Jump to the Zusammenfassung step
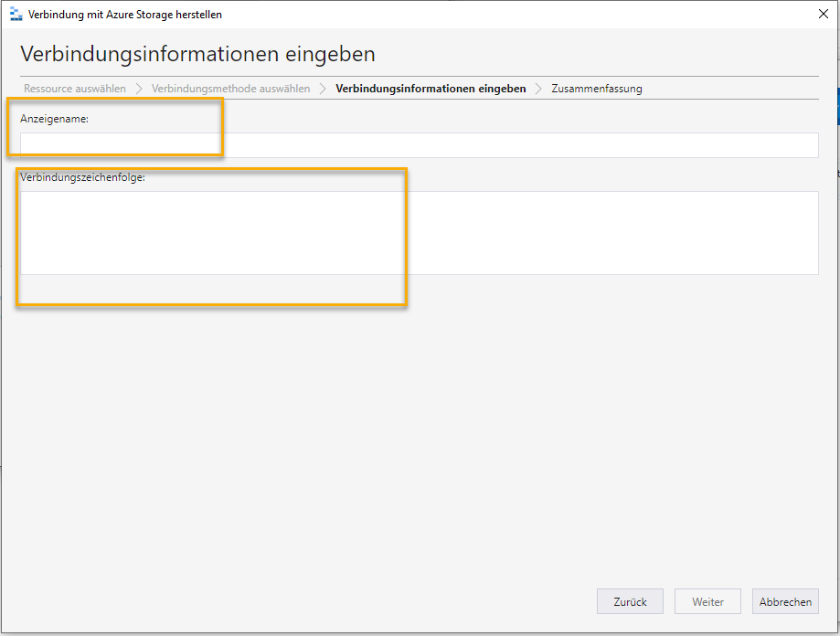 pos(596,89)
